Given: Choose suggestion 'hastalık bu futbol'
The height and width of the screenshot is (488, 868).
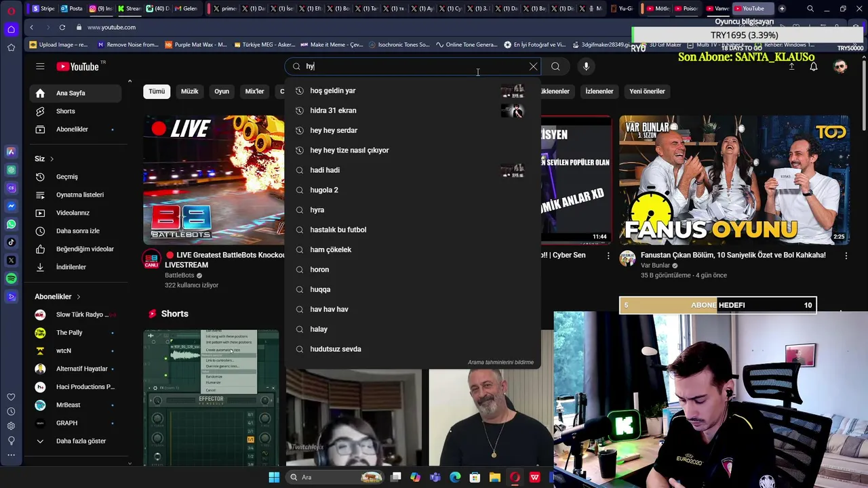Looking at the screenshot, I should point(412,230).
